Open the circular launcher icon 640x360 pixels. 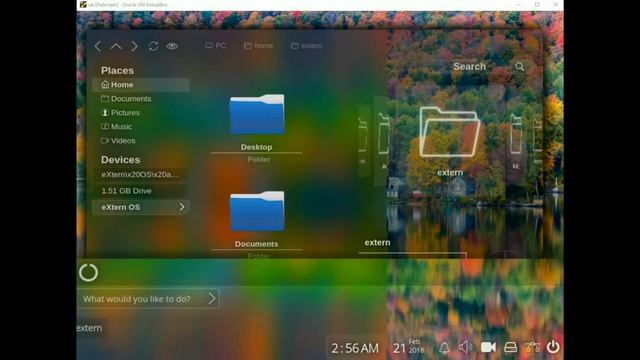(x=88, y=272)
